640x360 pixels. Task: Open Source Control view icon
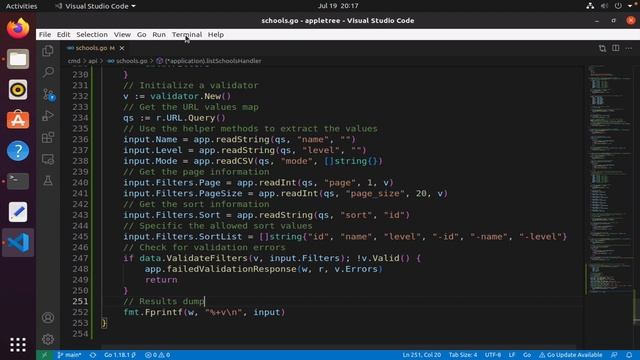(48, 94)
